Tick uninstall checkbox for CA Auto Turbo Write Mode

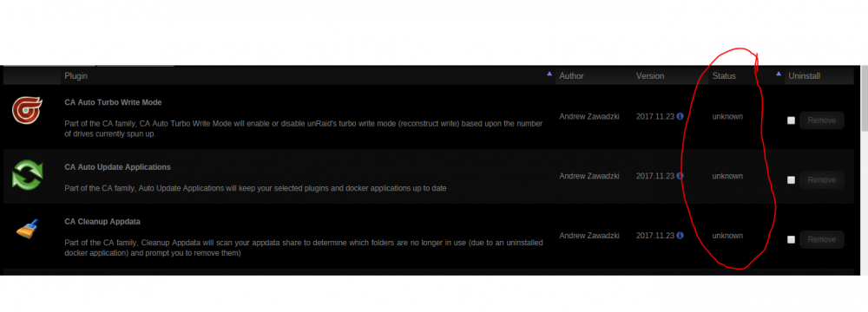791,120
